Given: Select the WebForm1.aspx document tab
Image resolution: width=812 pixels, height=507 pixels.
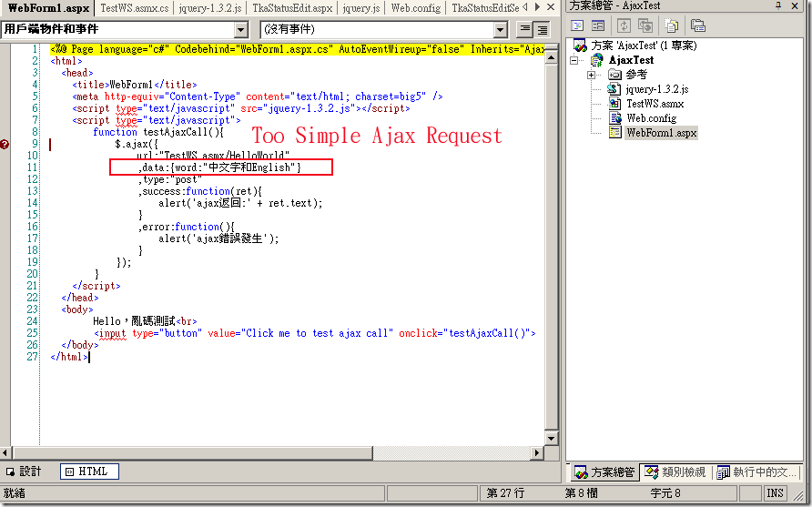Looking at the screenshot, I should 48,8.
